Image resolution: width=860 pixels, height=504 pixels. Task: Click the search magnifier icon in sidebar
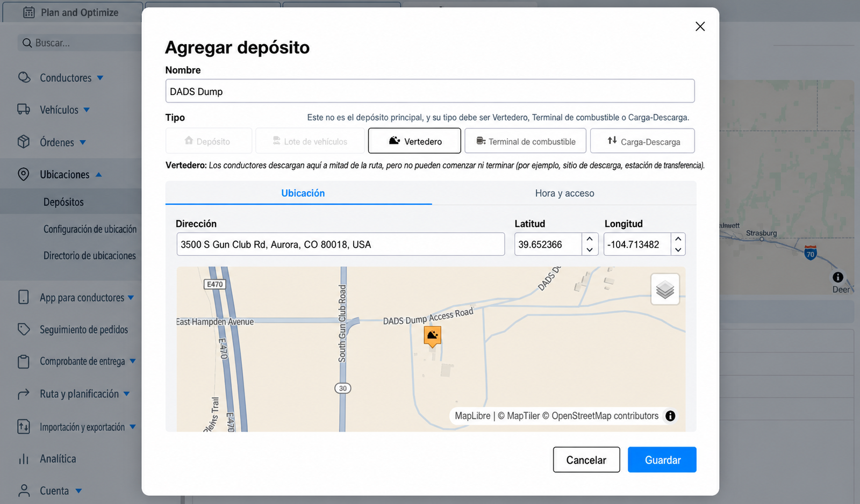pos(27,43)
